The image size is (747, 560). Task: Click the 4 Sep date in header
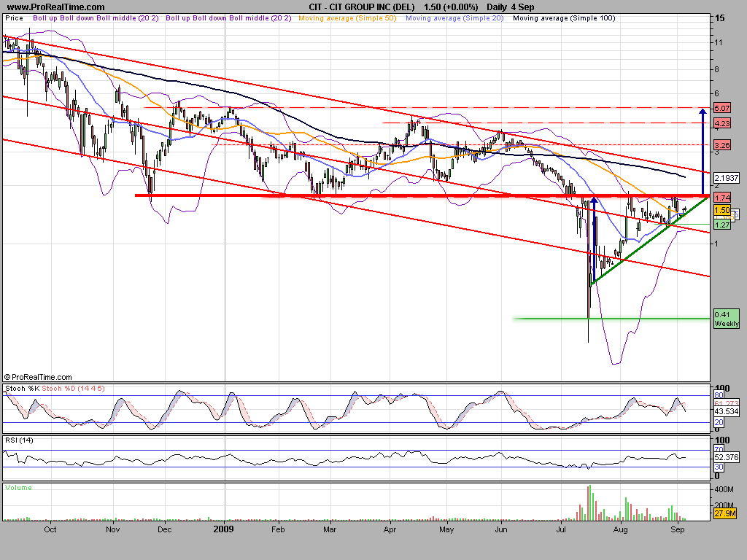point(522,7)
